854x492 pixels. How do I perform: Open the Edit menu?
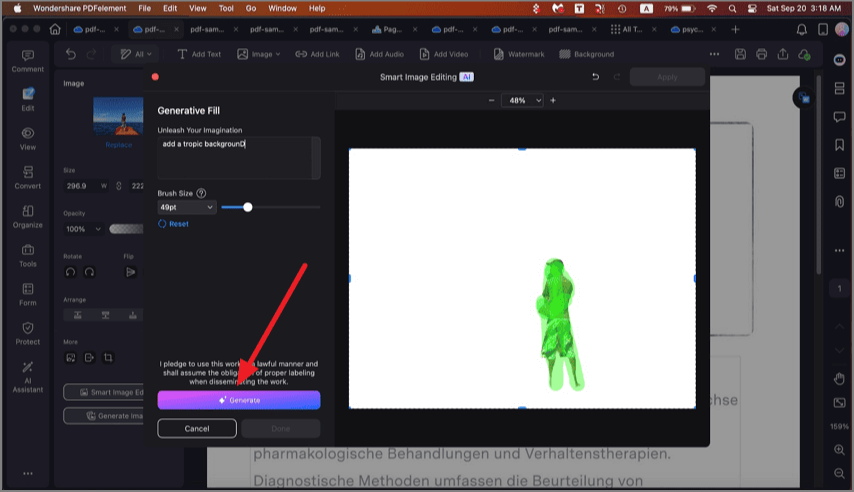170,8
